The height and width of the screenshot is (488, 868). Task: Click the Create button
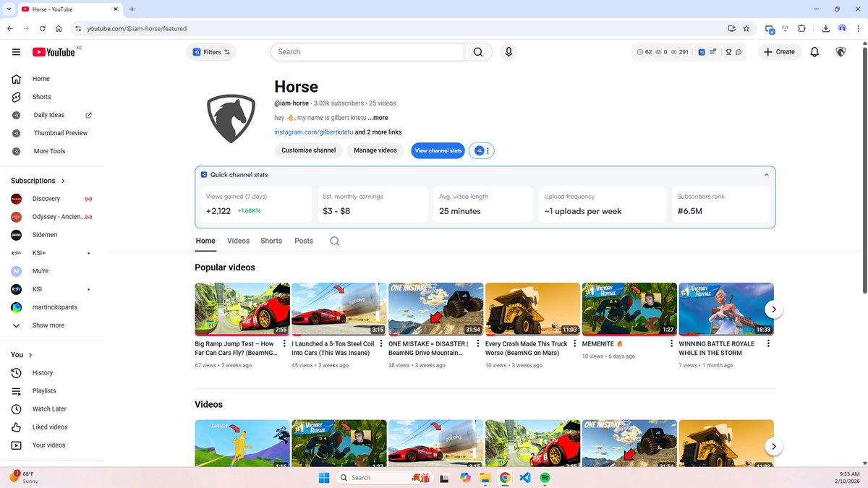coord(779,52)
